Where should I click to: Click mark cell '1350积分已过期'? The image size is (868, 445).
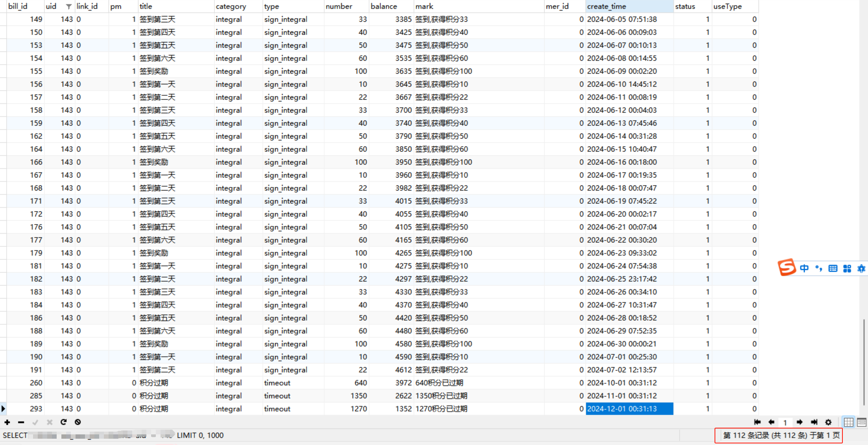point(479,396)
